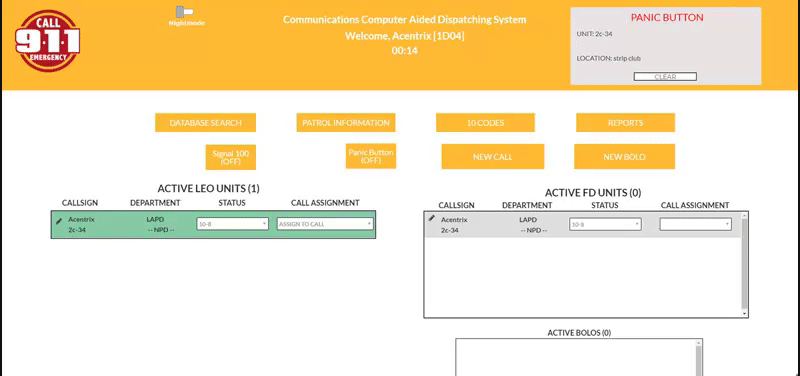
Task: Select 'ACTIVE FD UNITS (0)' heading
Action: pos(593,193)
